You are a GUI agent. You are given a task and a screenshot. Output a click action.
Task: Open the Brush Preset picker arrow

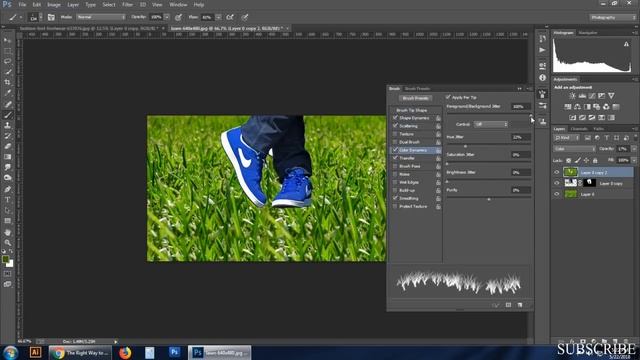pos(40,17)
